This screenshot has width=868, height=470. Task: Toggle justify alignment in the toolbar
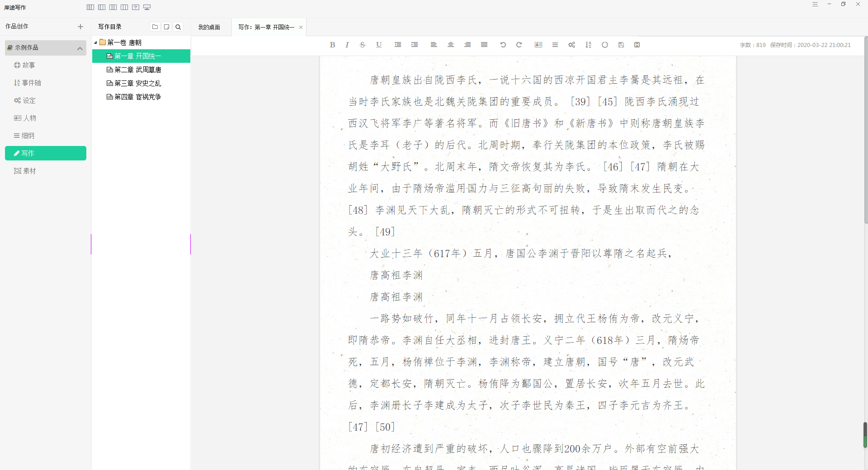click(x=484, y=45)
